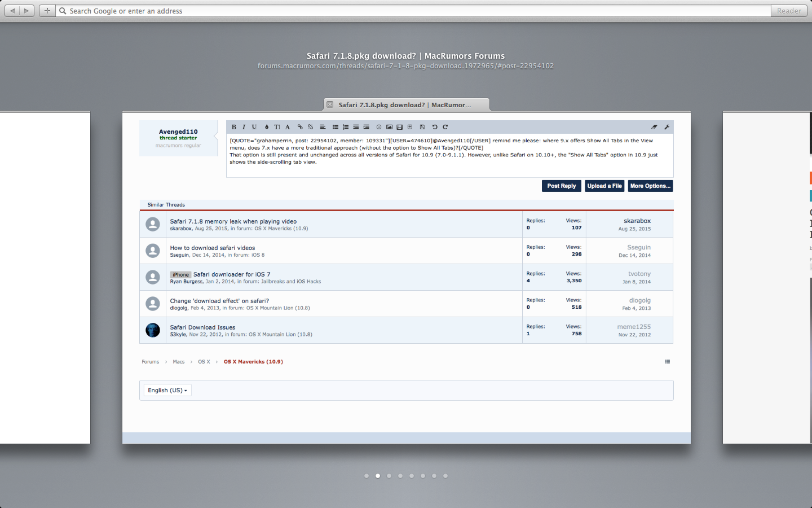Screen dimensions: 812x508
Task: Insert an ordered numbered list
Action: click(346, 127)
